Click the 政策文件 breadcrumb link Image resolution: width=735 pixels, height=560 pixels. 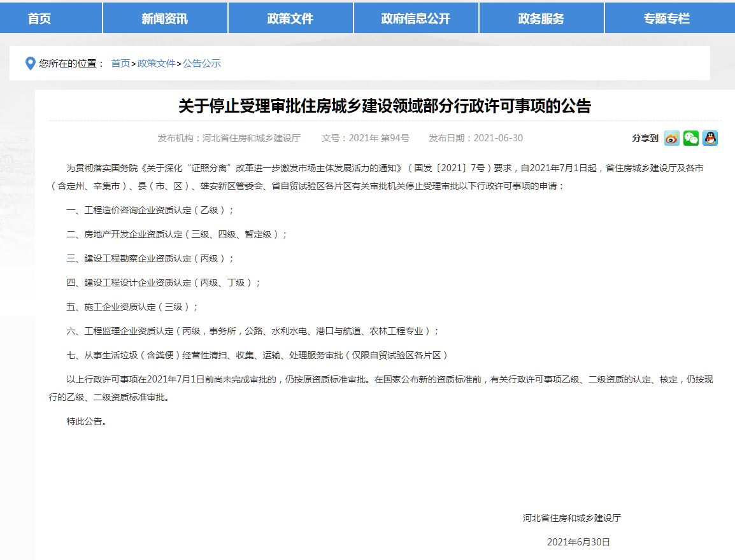coord(156,64)
